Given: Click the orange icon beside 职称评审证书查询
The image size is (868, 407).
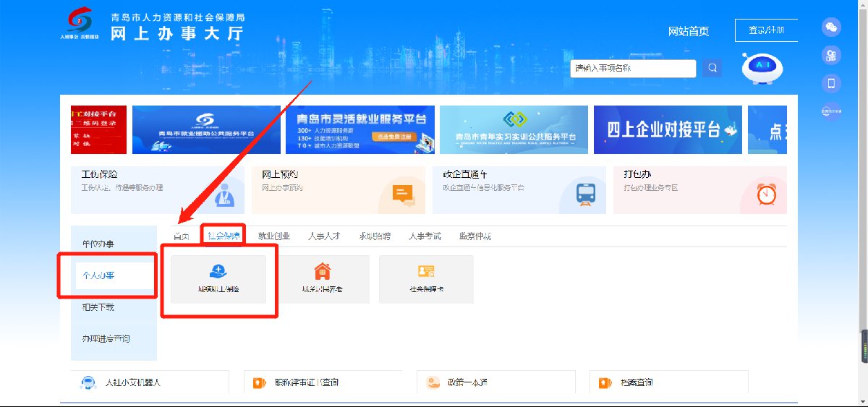Looking at the screenshot, I should click(260, 382).
